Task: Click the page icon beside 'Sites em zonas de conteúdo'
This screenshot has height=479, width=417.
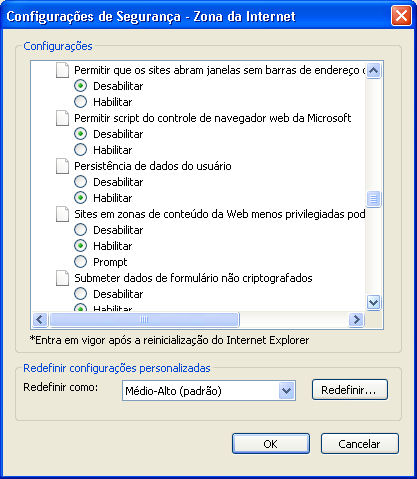Action: [x=62, y=214]
